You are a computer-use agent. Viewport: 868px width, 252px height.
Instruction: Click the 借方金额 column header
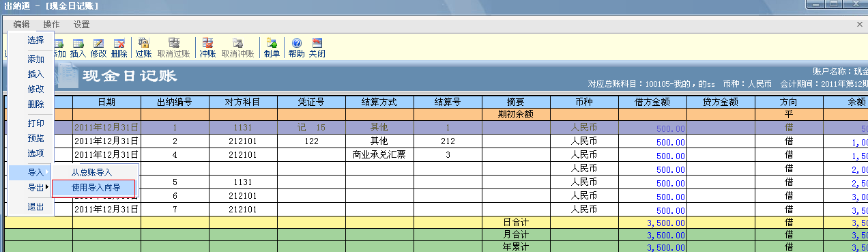click(652, 102)
